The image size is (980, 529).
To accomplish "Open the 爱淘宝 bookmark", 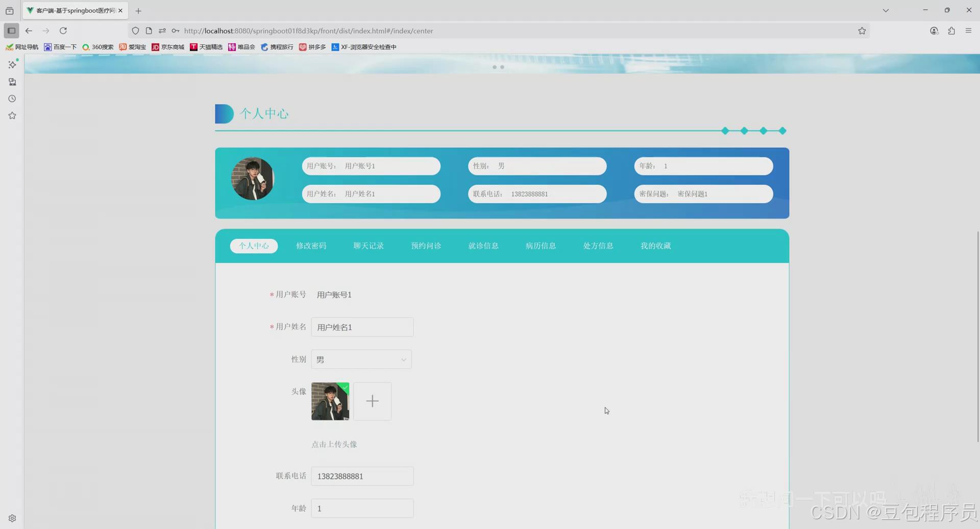I will (133, 47).
